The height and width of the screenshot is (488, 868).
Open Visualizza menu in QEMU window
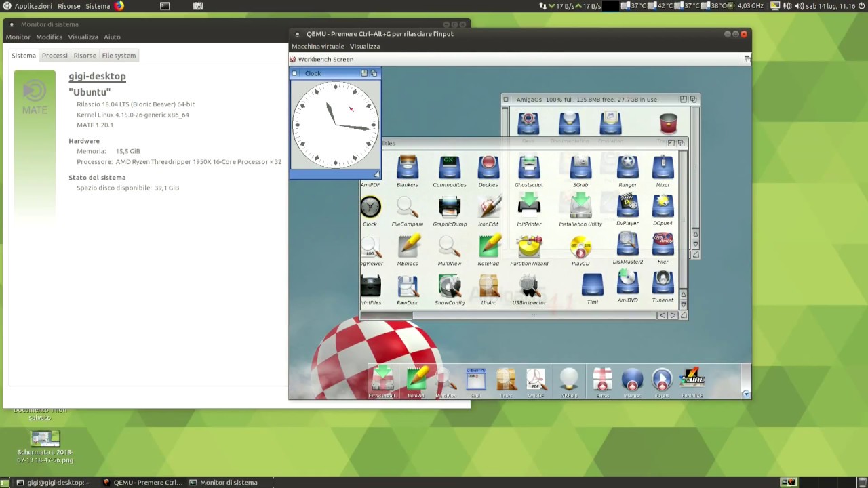tap(365, 46)
